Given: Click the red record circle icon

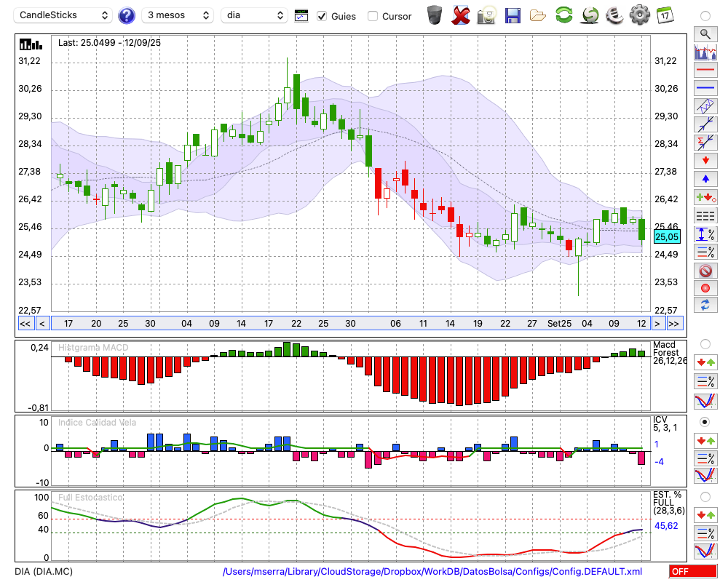Looking at the screenshot, I should click(x=705, y=288).
